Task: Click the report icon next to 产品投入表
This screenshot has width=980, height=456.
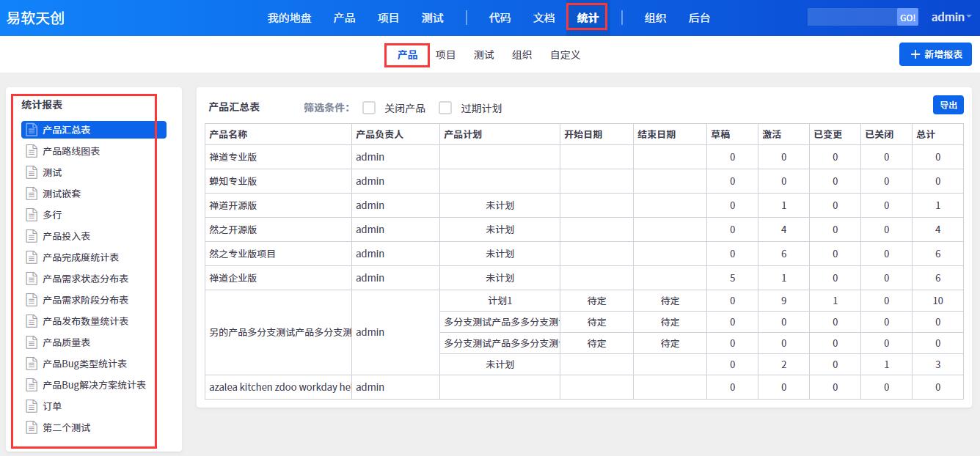Action: (x=32, y=236)
